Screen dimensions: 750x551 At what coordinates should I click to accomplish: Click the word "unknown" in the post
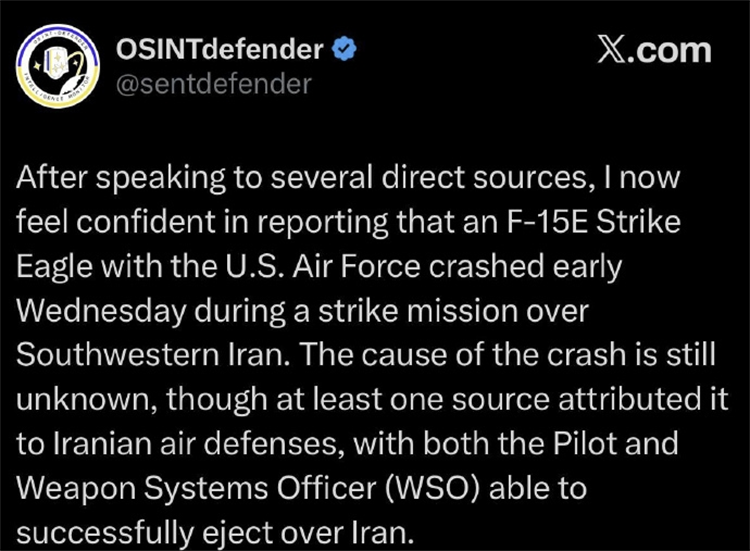click(86, 398)
